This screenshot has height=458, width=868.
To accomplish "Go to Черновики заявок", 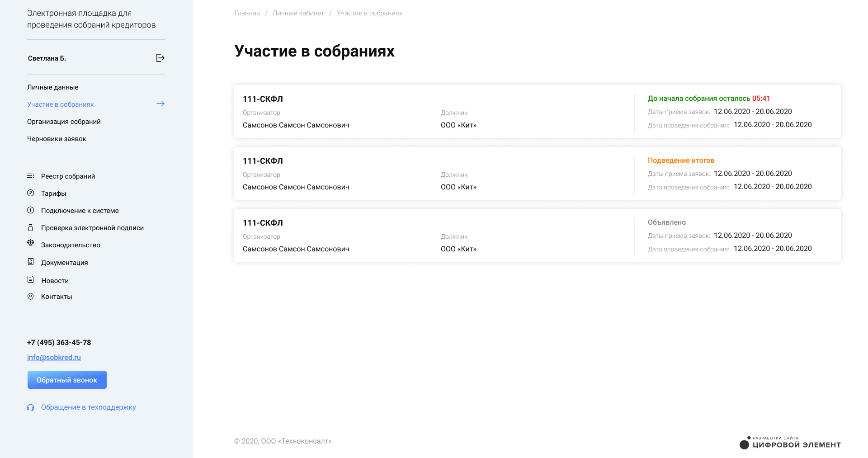I will click(57, 139).
